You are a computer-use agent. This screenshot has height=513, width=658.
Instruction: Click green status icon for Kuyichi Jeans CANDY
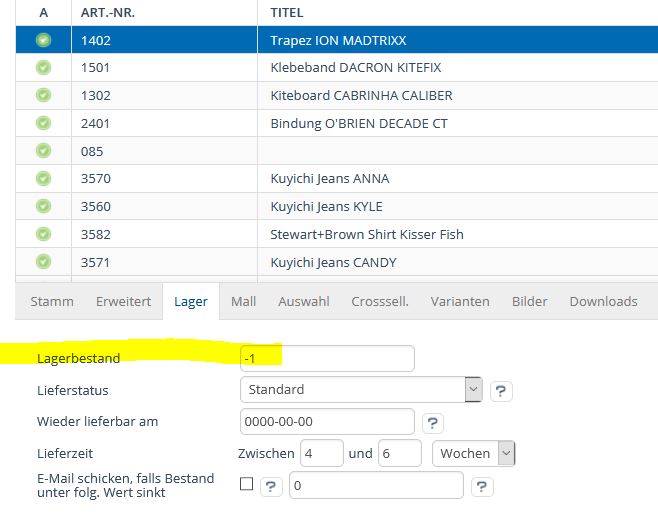[x=43, y=262]
